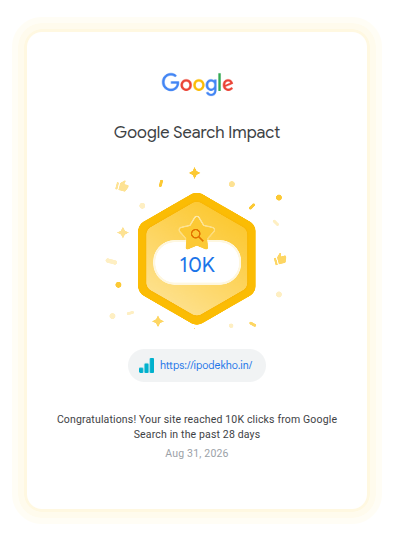Screen dimensions: 397x533
Task: Click the pale dot right of badge bottom
Action: (279, 294)
